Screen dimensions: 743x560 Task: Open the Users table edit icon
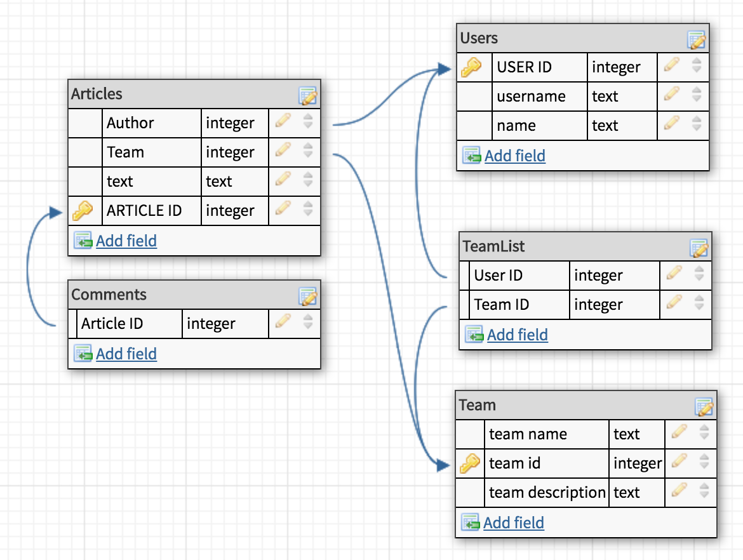[697, 40]
